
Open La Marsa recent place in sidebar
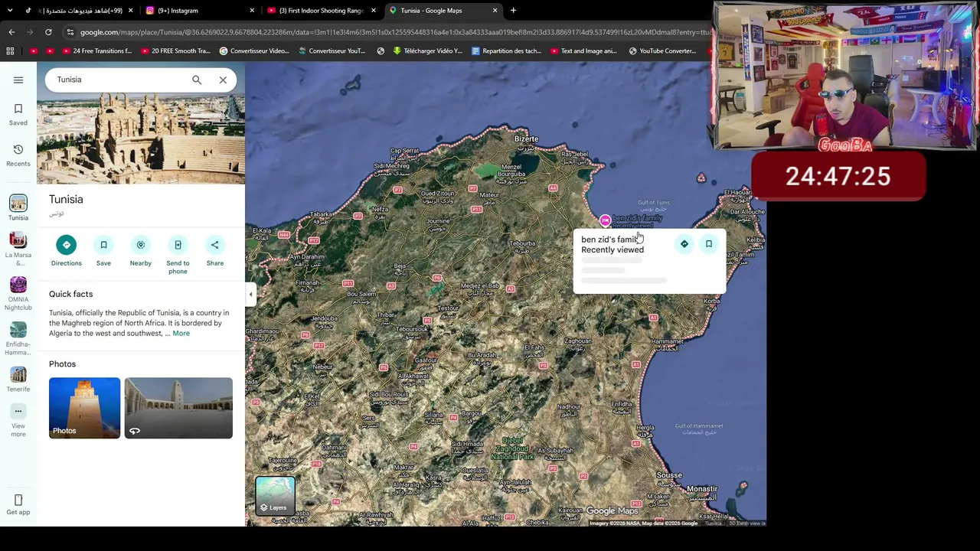pos(18,249)
